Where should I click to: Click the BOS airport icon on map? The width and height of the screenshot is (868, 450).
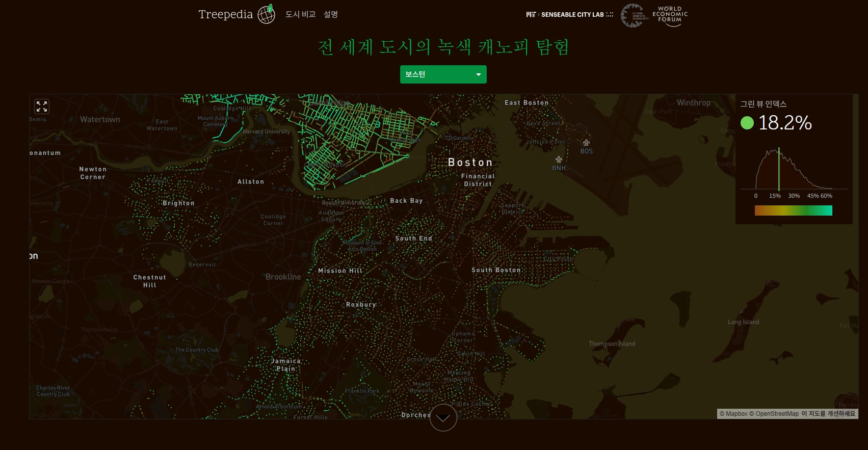586,143
